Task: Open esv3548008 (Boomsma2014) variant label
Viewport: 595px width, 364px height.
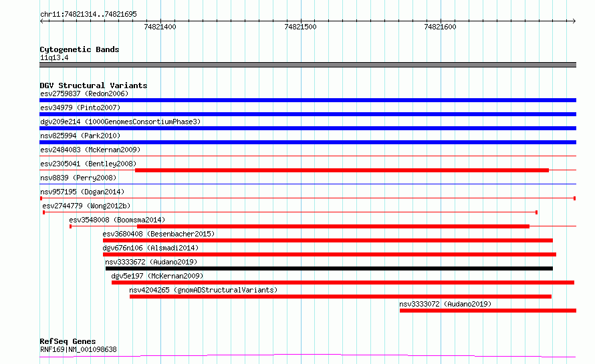Action: (117, 220)
